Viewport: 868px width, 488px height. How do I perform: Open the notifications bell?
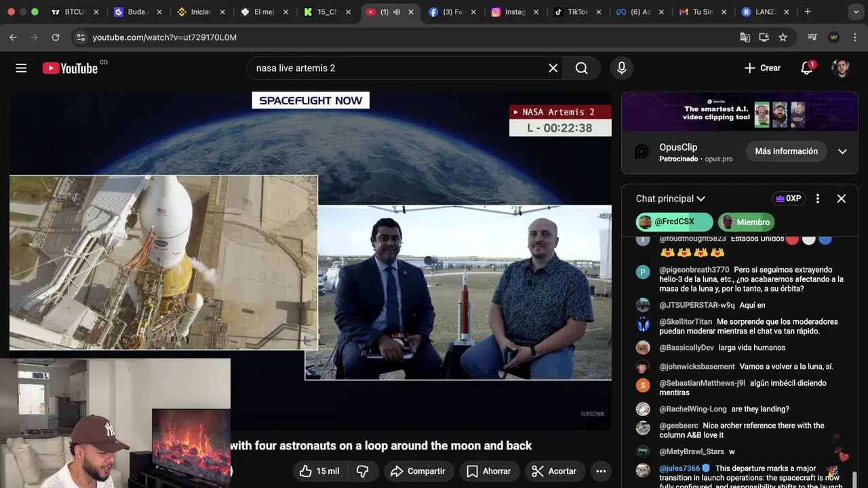pyautogui.click(x=806, y=68)
